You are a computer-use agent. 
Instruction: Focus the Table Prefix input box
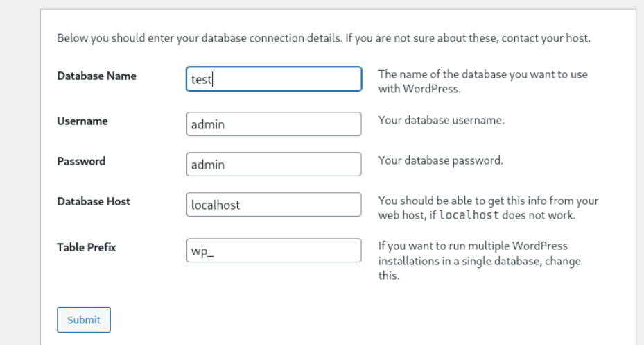pos(274,251)
